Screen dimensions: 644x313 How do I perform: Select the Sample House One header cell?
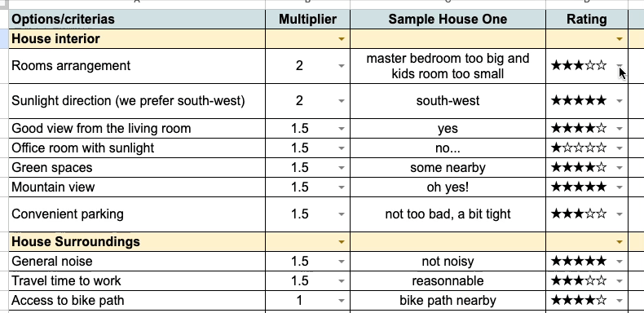(448, 19)
